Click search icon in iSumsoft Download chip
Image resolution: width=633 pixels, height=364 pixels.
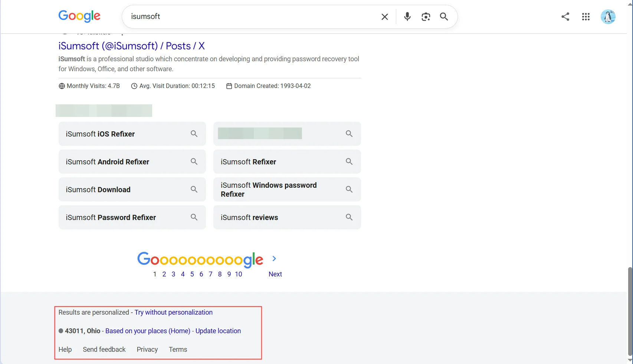[194, 189]
